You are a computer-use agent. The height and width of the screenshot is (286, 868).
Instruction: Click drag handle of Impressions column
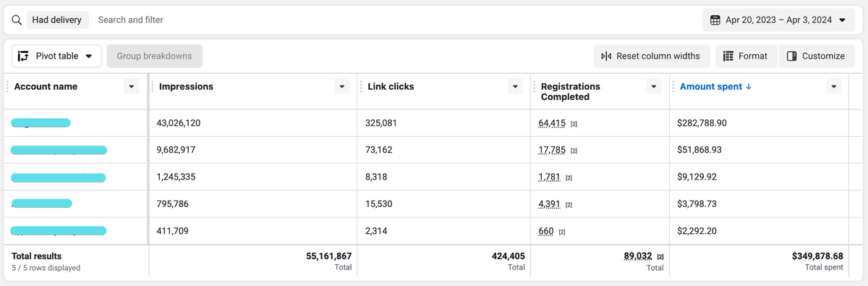153,86
